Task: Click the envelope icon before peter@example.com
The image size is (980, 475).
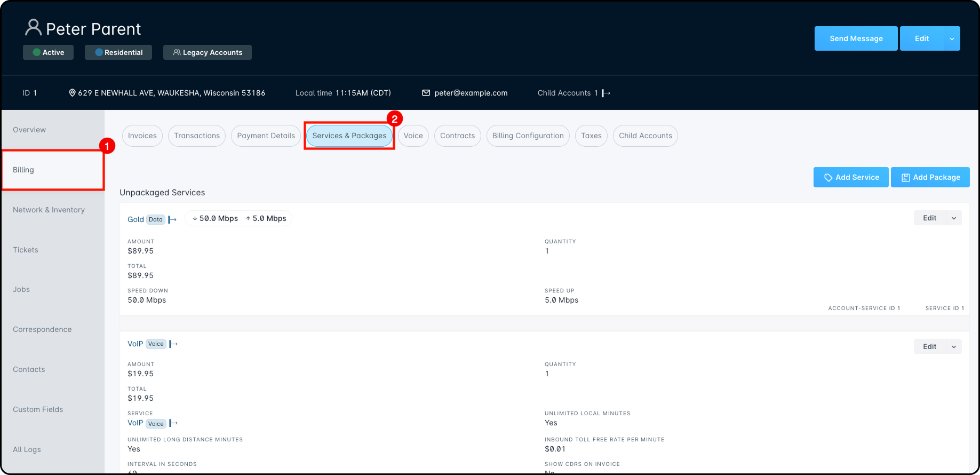Action: [x=426, y=93]
